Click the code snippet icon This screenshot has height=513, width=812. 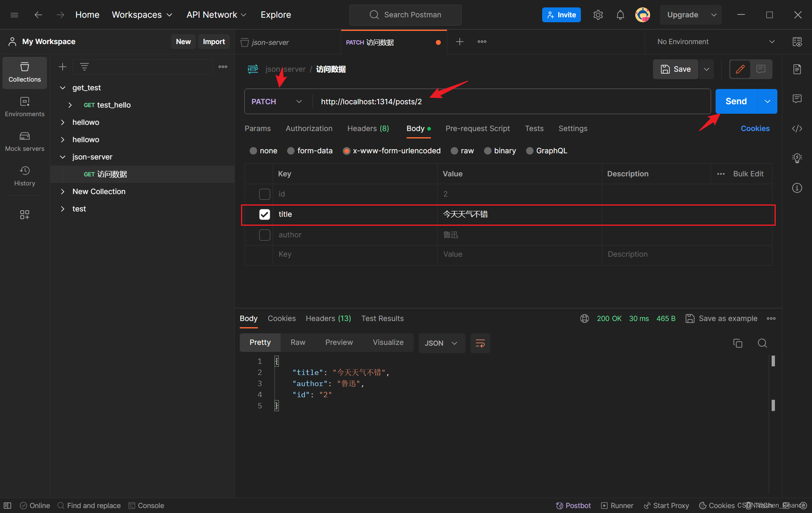(x=797, y=129)
